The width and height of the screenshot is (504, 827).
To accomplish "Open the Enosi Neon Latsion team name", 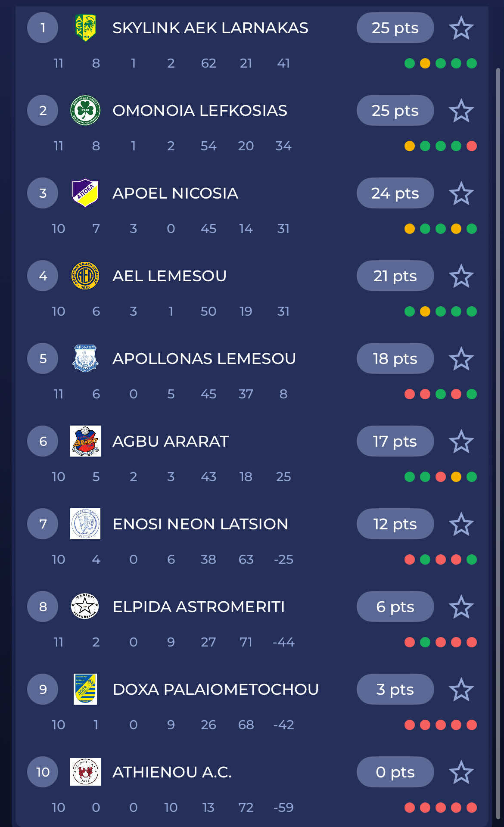I will click(200, 524).
